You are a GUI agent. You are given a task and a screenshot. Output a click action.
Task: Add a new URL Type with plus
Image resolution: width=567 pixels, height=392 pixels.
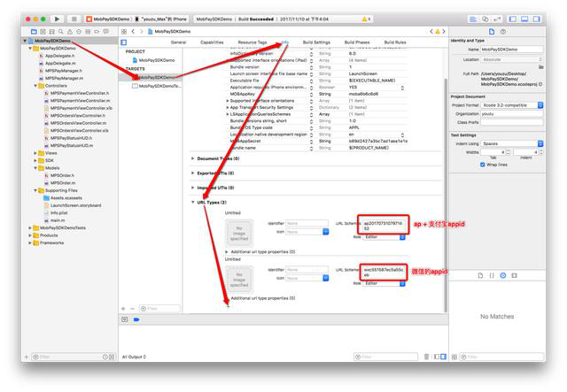229,307
